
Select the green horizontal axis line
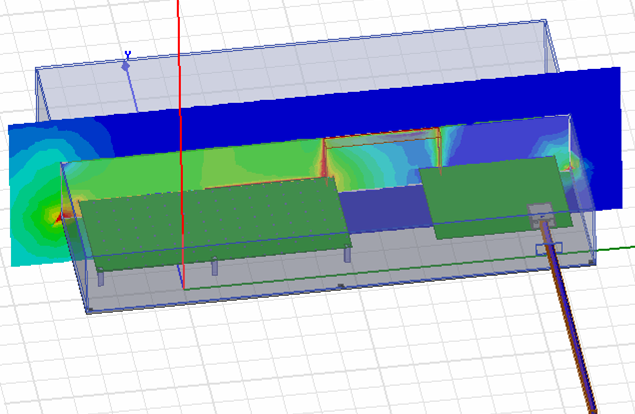[x=409, y=268]
